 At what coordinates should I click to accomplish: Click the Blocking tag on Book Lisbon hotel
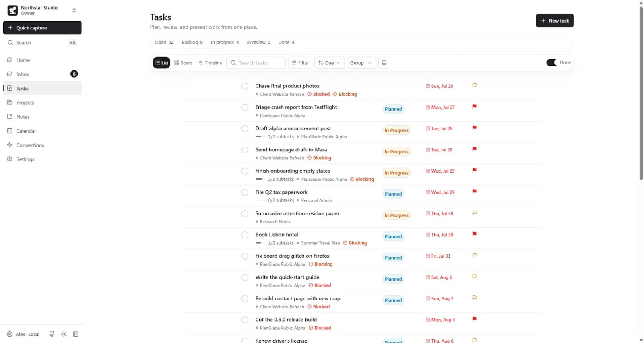click(355, 243)
